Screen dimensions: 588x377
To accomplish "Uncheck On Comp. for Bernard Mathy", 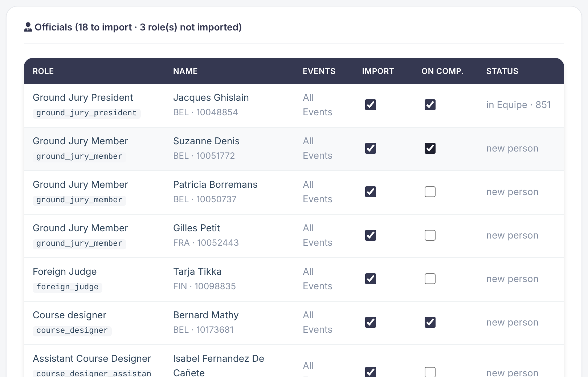I will (x=430, y=322).
